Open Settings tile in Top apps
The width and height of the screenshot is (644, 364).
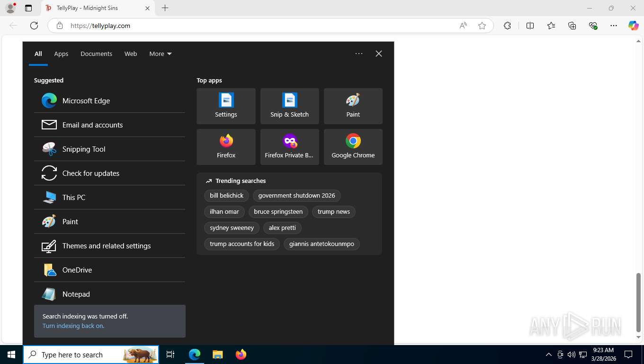click(x=226, y=106)
